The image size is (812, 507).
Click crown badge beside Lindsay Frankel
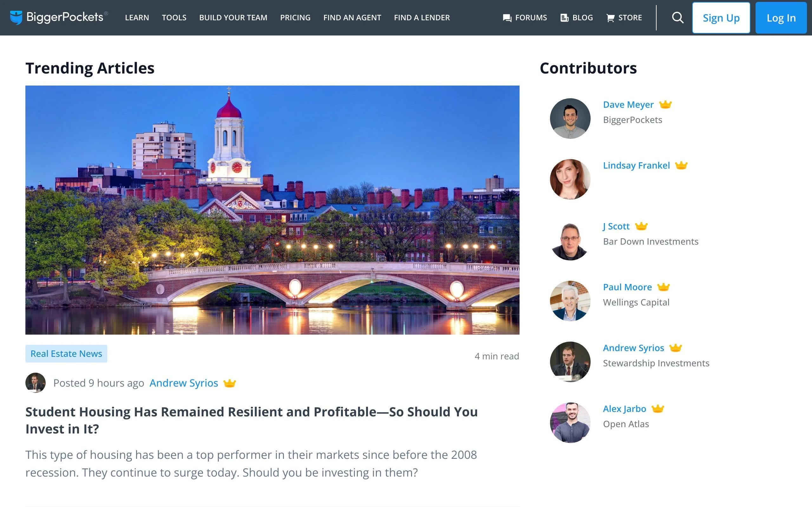tap(681, 165)
